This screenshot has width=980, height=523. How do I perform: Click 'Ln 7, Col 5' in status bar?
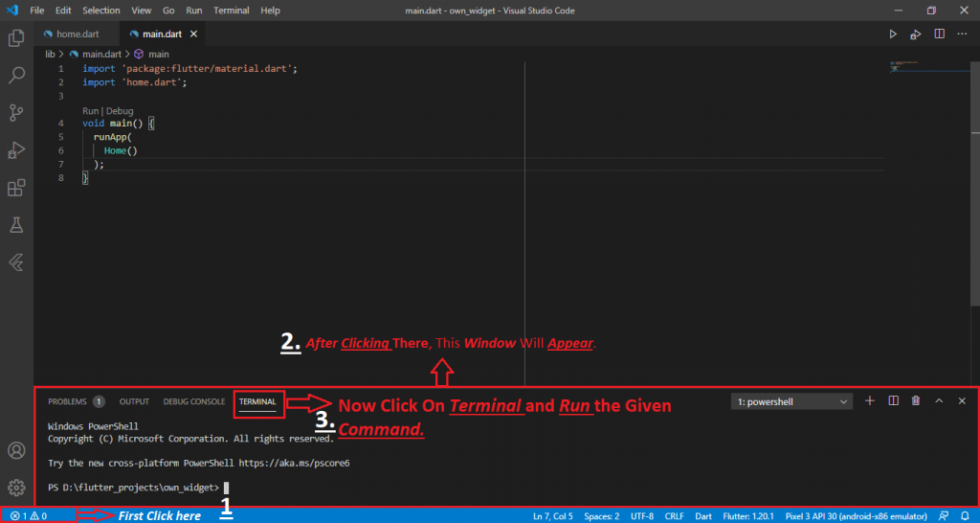[553, 516]
